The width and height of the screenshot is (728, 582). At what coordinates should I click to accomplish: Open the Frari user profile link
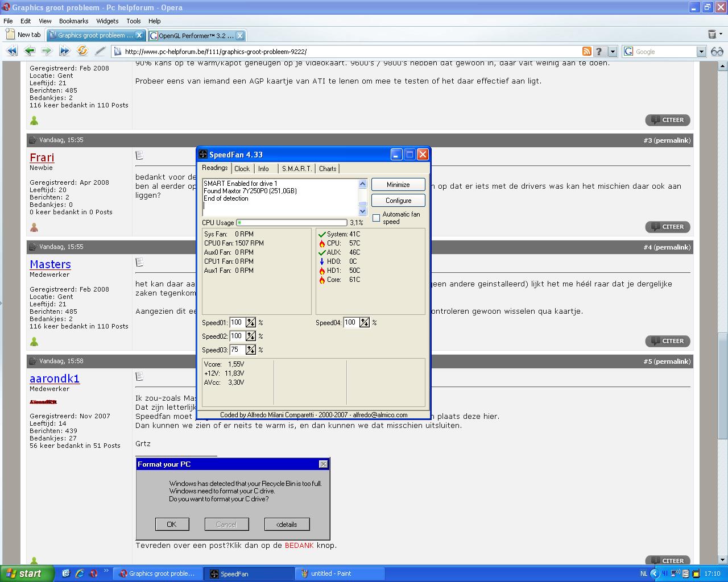point(42,157)
